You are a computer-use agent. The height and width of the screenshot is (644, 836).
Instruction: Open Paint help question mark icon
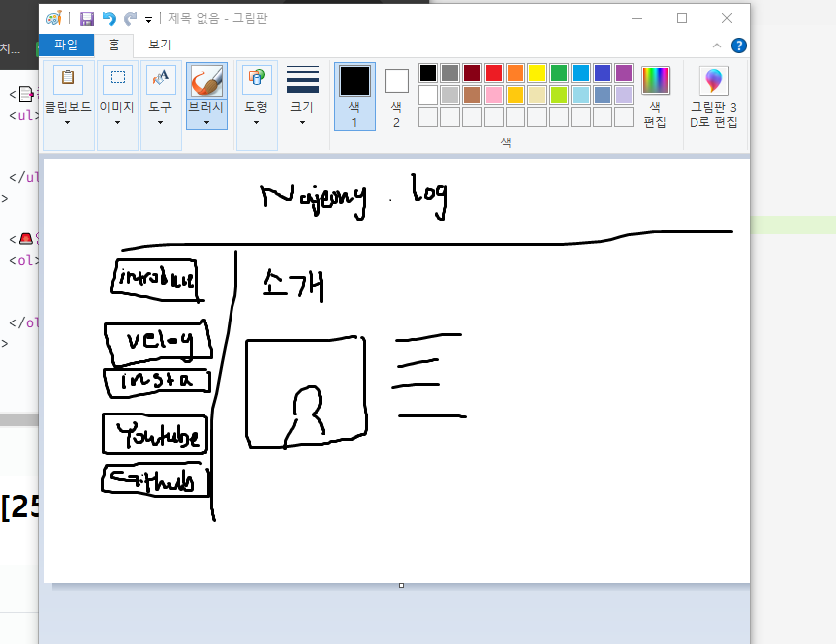(738, 46)
